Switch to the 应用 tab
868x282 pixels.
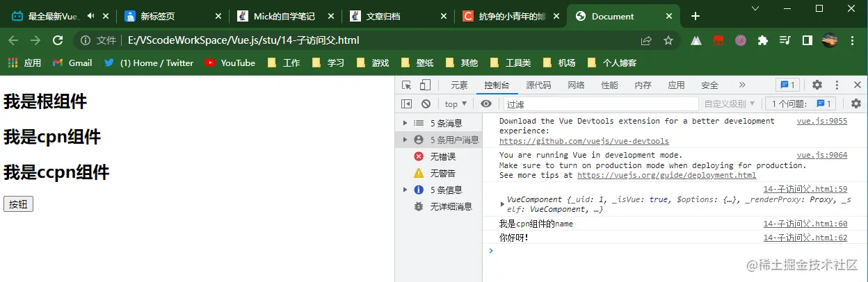coord(676,85)
